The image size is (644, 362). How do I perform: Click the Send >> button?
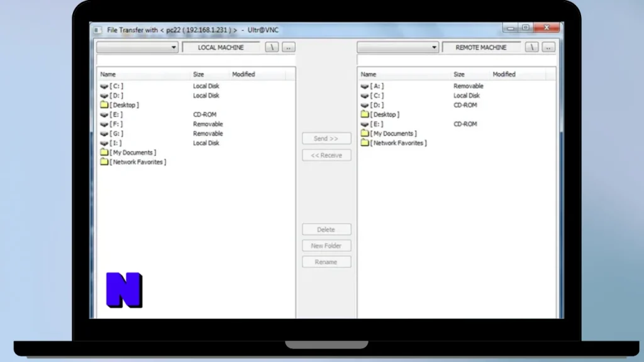click(326, 138)
